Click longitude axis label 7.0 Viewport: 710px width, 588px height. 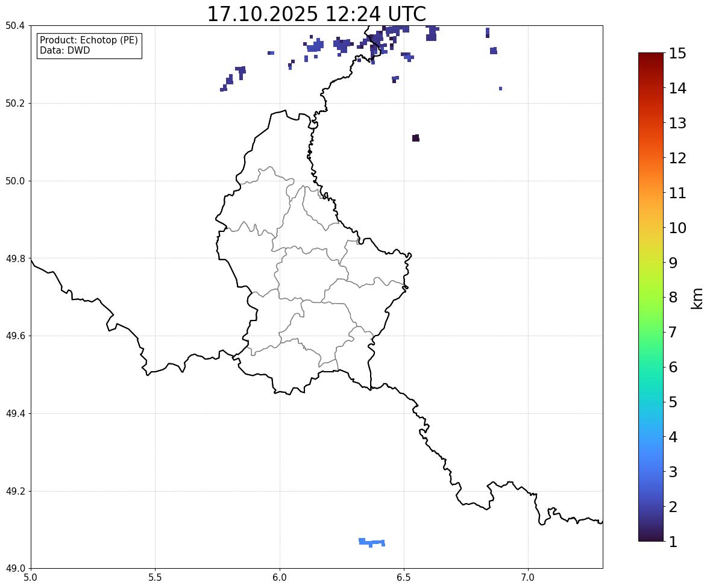coord(528,578)
